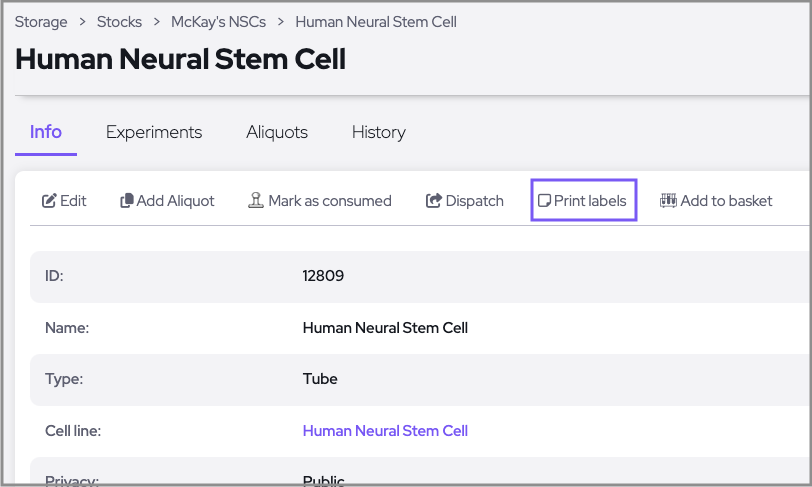The height and width of the screenshot is (487, 812).
Task: Navigate to Stocks breadcrumb link
Action: (119, 21)
